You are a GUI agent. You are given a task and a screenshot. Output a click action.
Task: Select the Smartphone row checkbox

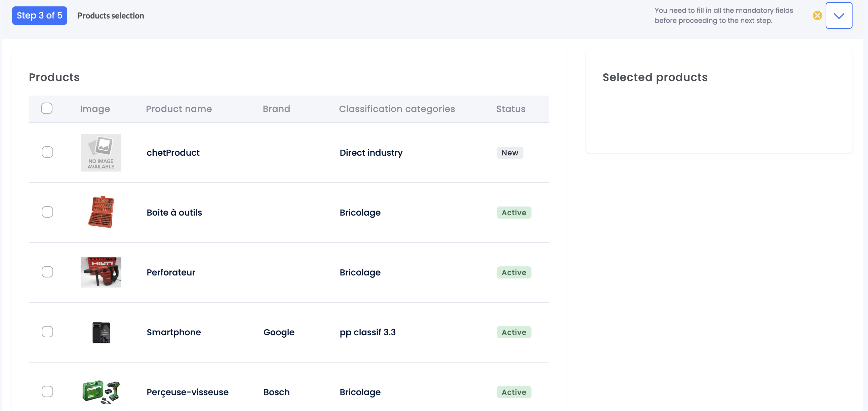click(47, 332)
